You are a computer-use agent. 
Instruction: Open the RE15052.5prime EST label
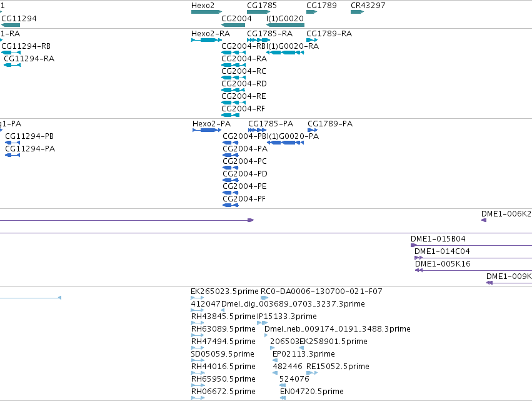point(338,367)
